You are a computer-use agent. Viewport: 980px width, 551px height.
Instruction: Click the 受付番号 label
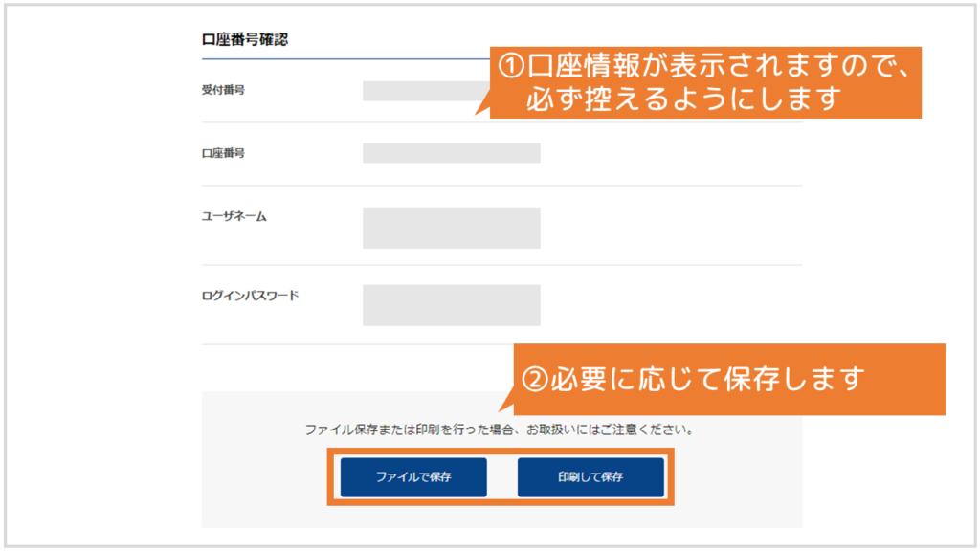pos(223,90)
